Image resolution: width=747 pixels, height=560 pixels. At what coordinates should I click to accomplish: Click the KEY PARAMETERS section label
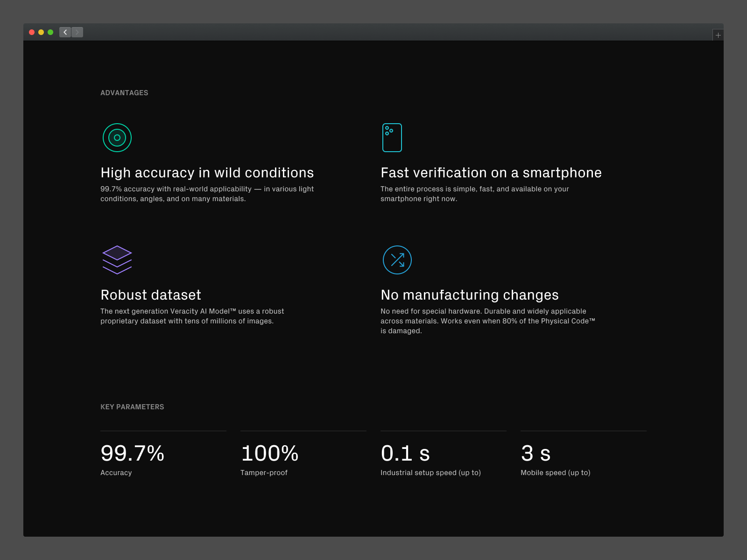[132, 406]
